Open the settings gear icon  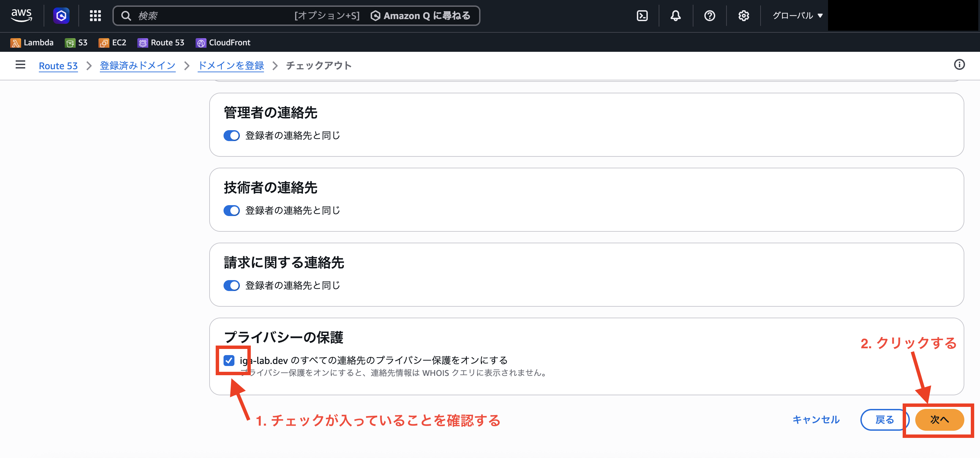[x=744, y=16]
